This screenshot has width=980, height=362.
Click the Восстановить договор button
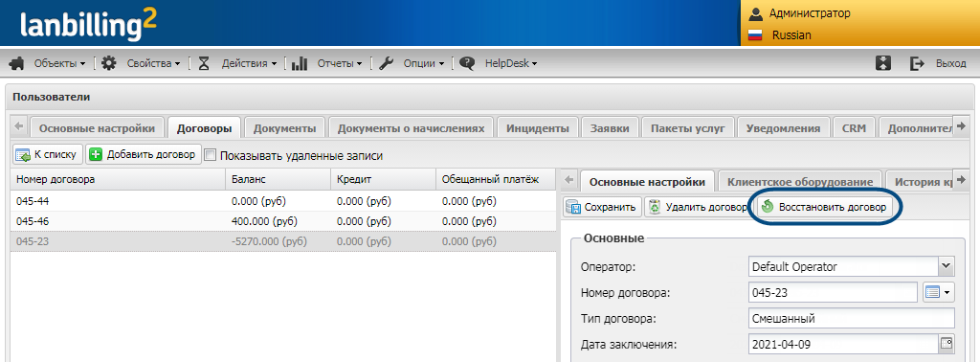(824, 207)
